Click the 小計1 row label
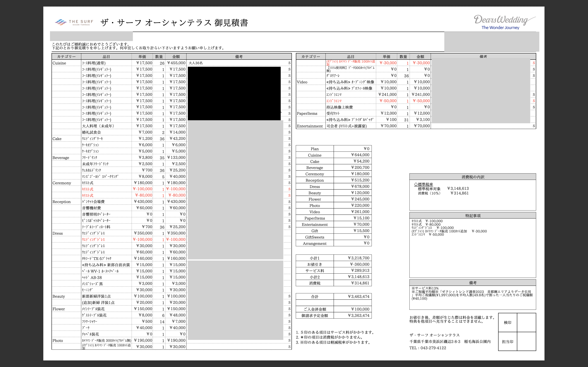Image resolution: width=588 pixels, height=367 pixels. [315, 258]
